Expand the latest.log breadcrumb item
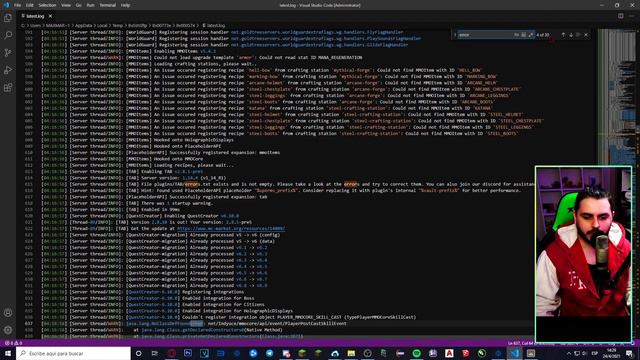 click(x=213, y=25)
